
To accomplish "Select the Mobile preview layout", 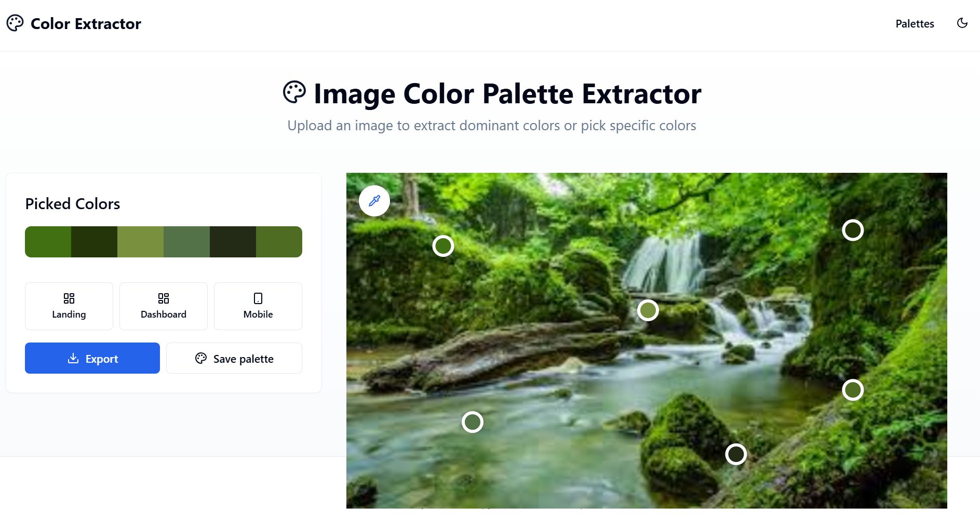I will click(x=258, y=306).
